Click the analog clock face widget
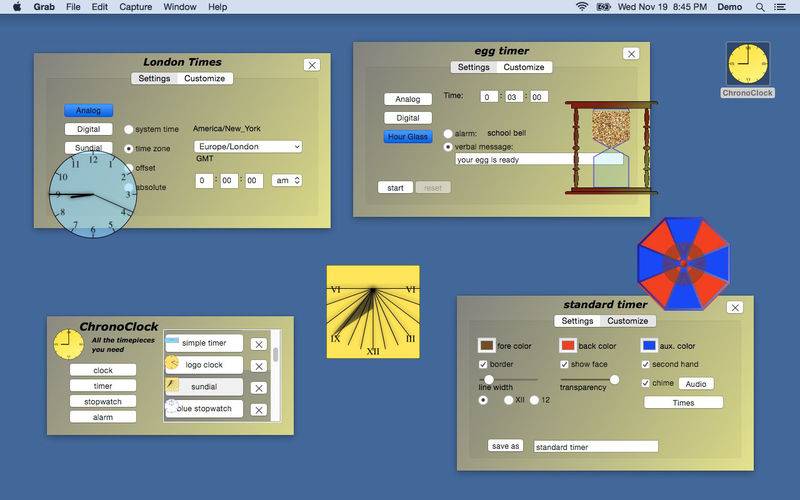This screenshot has width=800, height=500. tap(93, 194)
